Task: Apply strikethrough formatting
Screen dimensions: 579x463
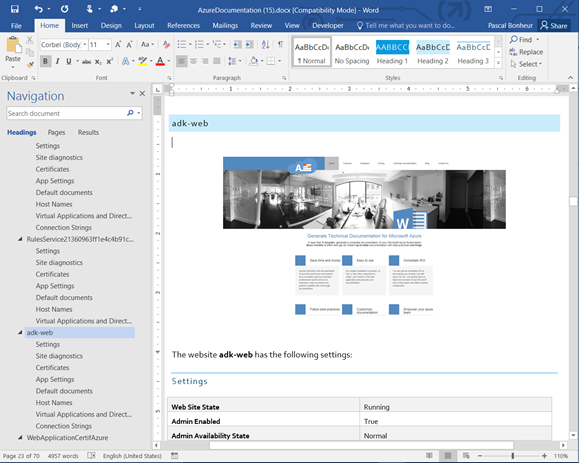Action: [86, 61]
